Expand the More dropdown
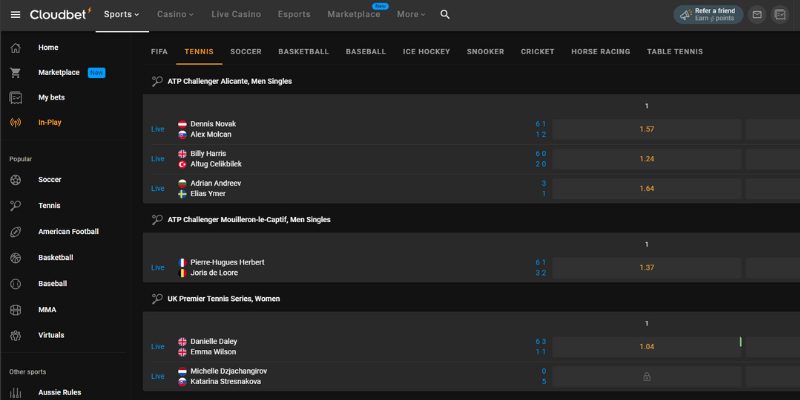Screen dimensions: 800x400 click(411, 14)
